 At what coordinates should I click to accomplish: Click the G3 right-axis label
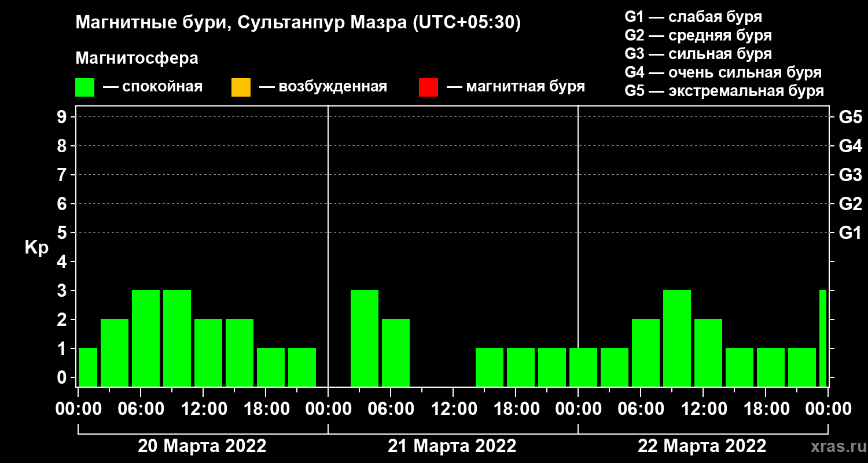(850, 175)
